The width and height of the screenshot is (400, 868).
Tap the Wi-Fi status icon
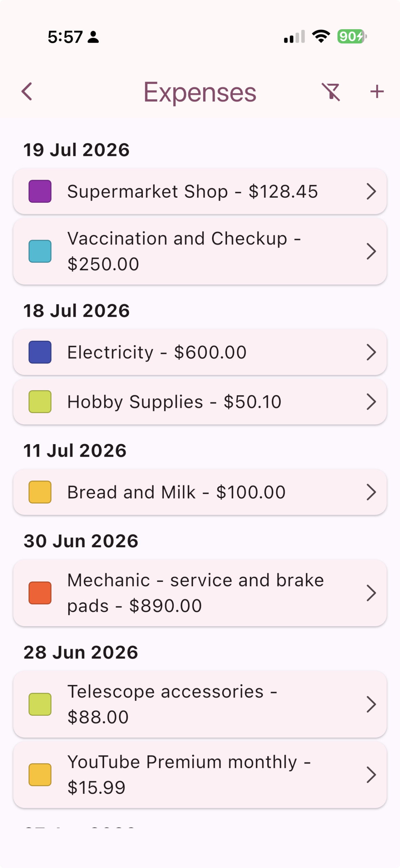(321, 36)
